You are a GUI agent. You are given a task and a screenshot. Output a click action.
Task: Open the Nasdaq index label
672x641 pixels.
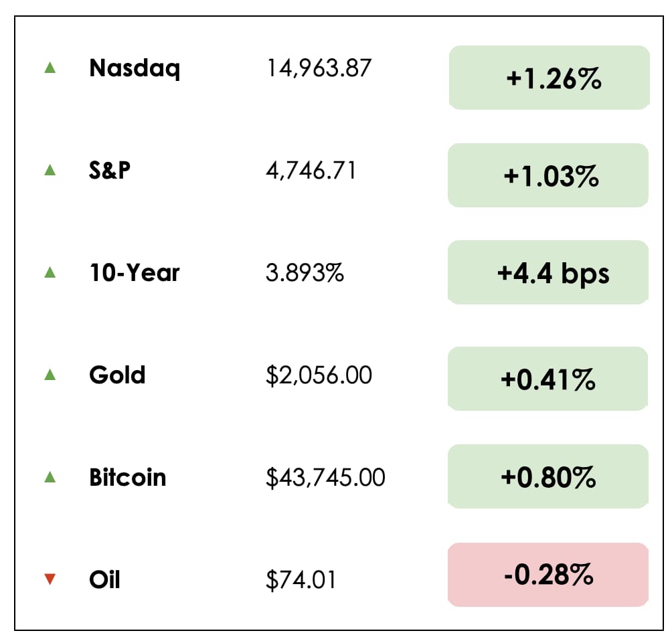point(135,68)
